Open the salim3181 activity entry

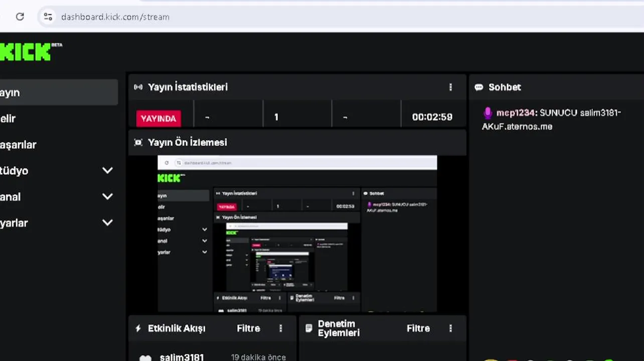(182, 357)
